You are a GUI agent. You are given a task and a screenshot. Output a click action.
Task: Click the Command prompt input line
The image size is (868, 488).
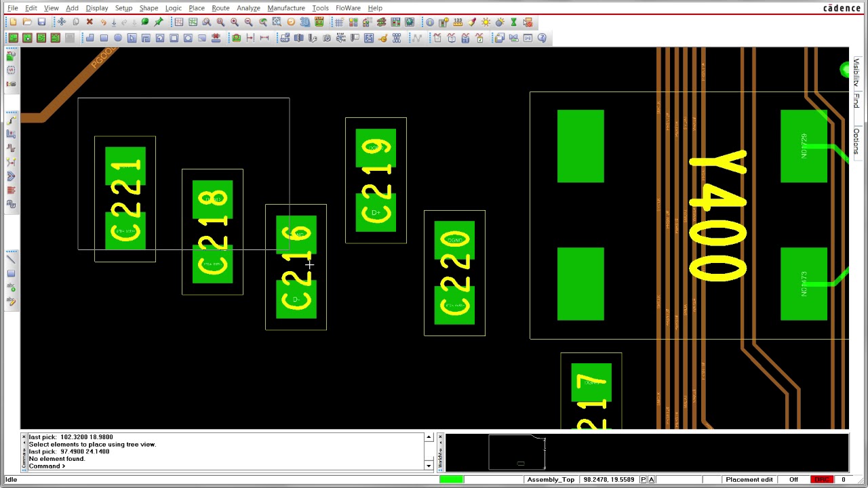[227, 466]
